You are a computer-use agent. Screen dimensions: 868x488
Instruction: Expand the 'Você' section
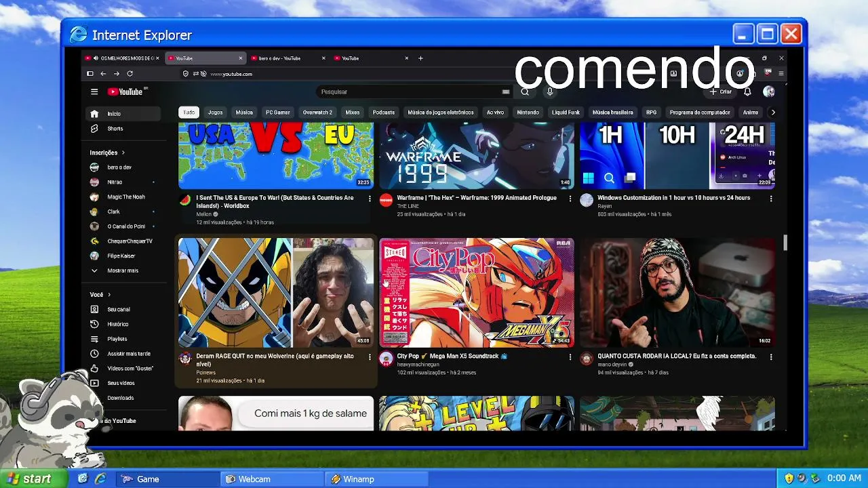[x=100, y=295]
